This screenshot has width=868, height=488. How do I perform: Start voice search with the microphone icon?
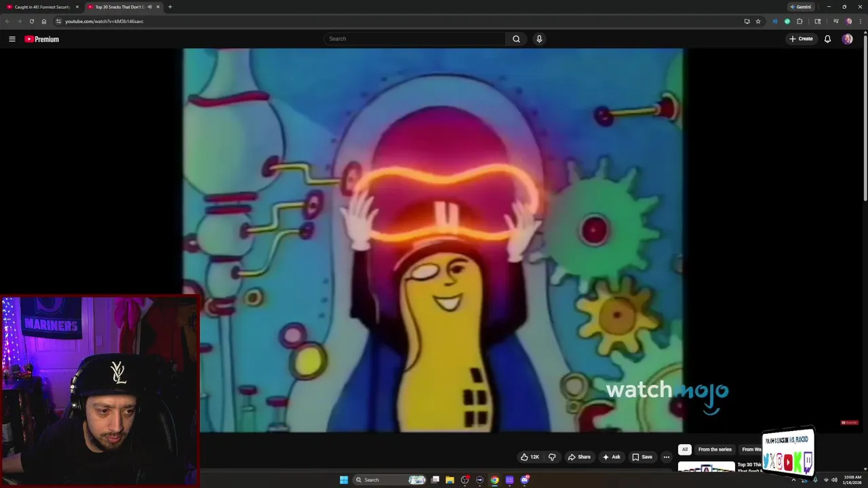pyautogui.click(x=539, y=39)
